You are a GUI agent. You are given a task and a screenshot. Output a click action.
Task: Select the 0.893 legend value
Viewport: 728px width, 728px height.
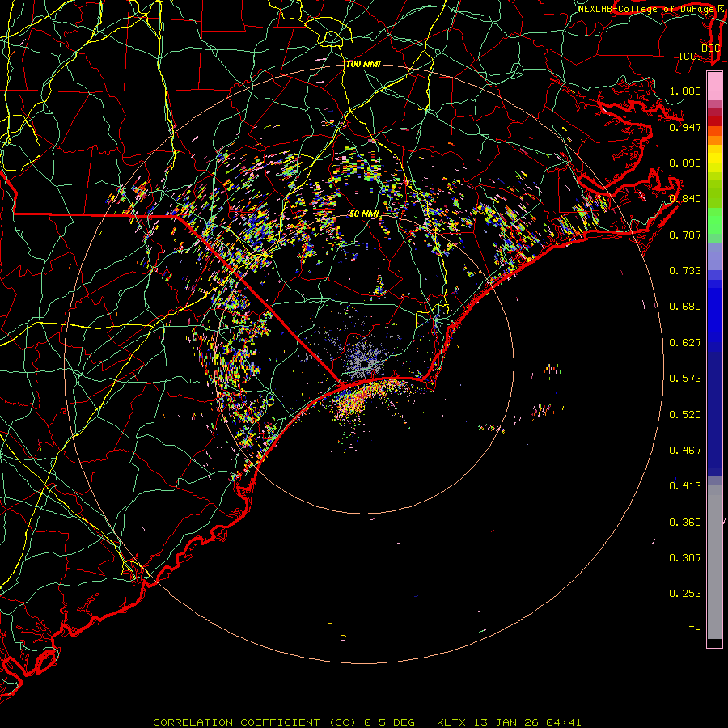click(685, 163)
